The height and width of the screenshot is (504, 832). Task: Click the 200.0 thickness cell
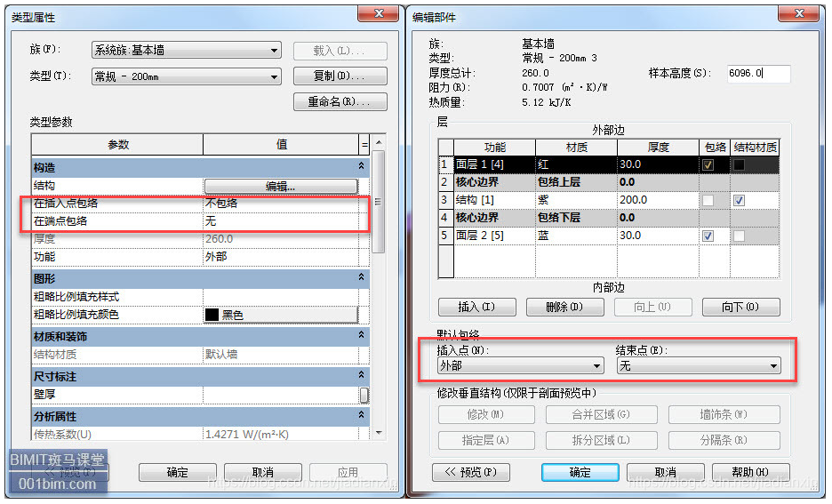(658, 200)
